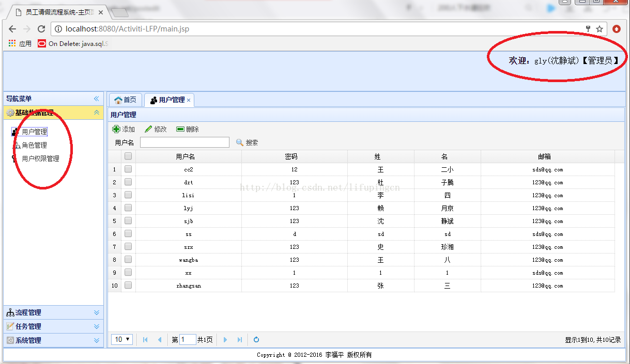
Task: Switch to the 首页 tab
Action: point(125,100)
